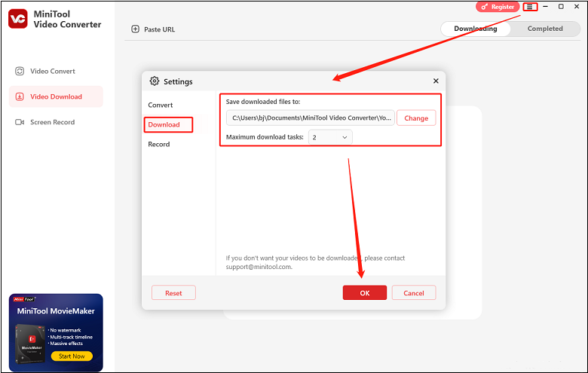Select Screen Record in sidebar
Screen dimensions: 588x373
pos(56,122)
